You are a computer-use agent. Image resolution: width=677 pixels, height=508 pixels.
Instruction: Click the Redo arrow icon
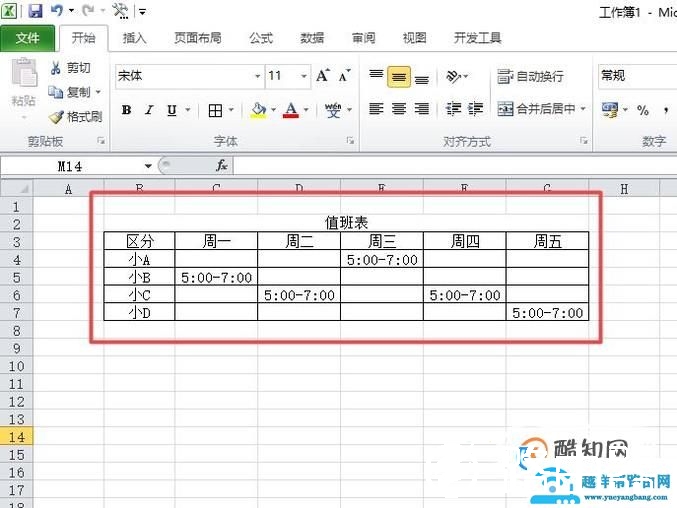point(88,10)
